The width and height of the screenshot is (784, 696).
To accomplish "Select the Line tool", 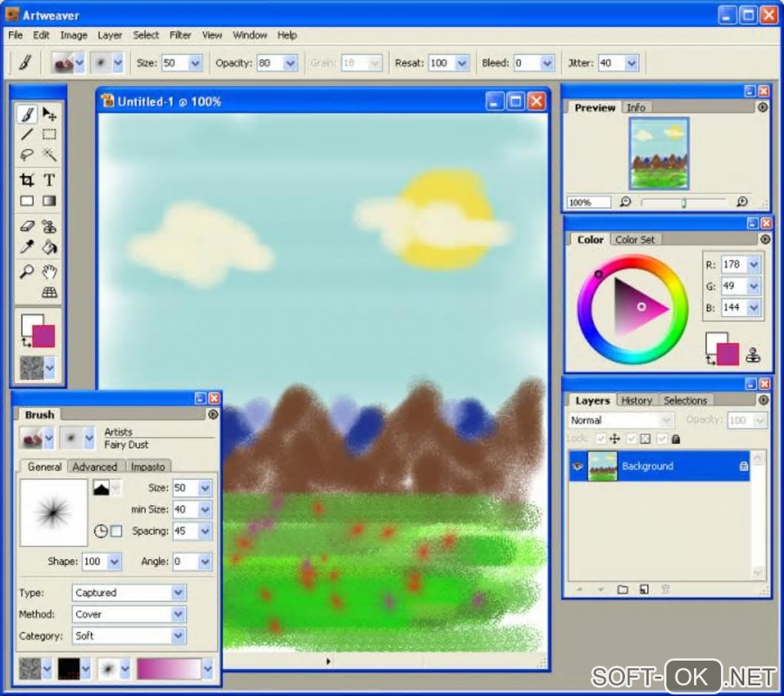I will point(27,135).
